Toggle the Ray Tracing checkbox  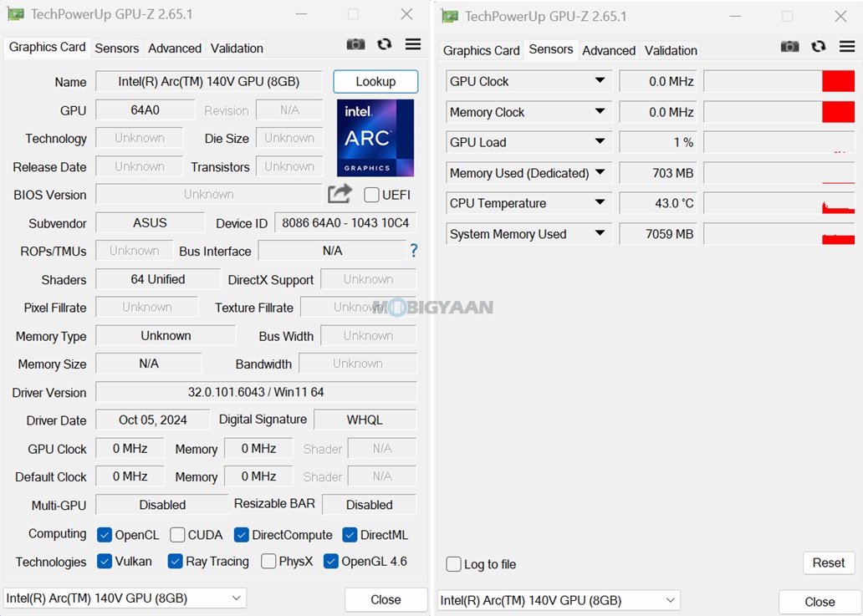click(175, 561)
